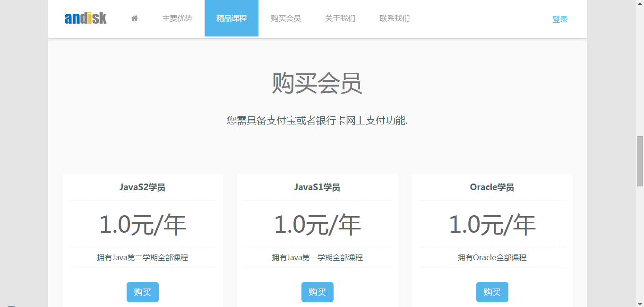Click the large 购买会员 page heading

click(317, 84)
